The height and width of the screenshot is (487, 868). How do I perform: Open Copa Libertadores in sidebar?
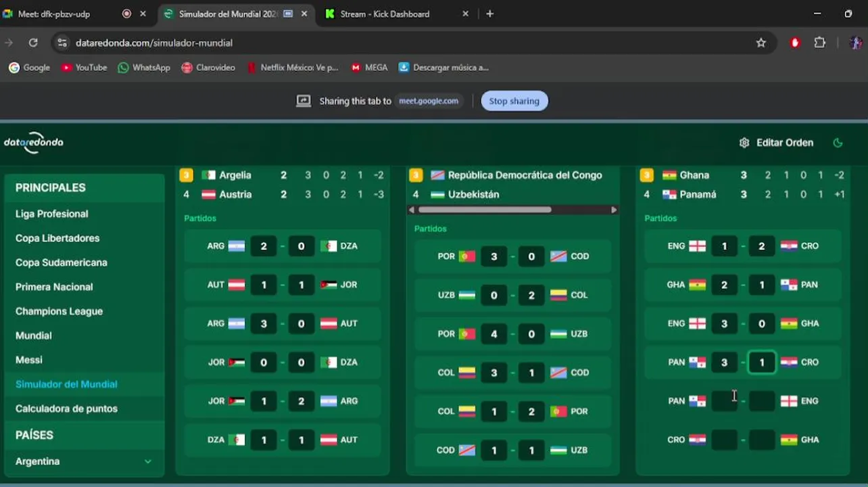[x=57, y=238]
